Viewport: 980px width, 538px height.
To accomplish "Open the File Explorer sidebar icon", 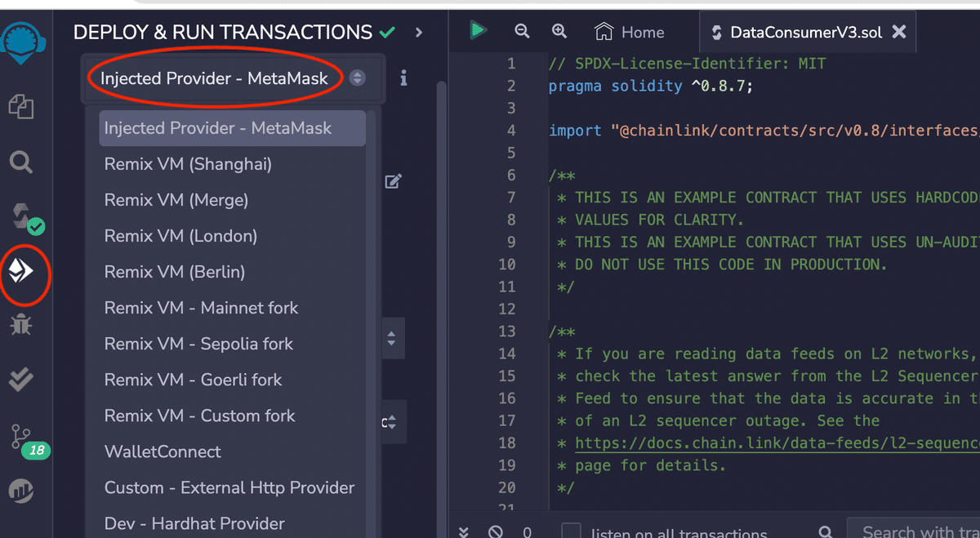I will 20,106.
